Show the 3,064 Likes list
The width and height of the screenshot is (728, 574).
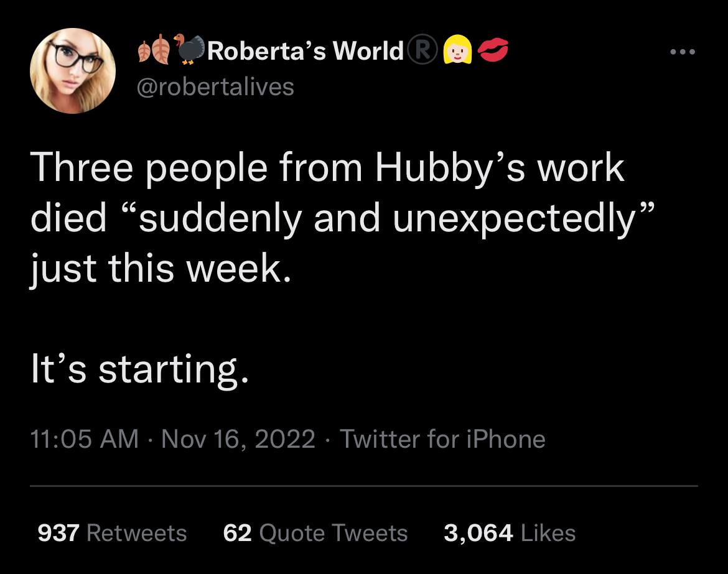click(x=509, y=533)
